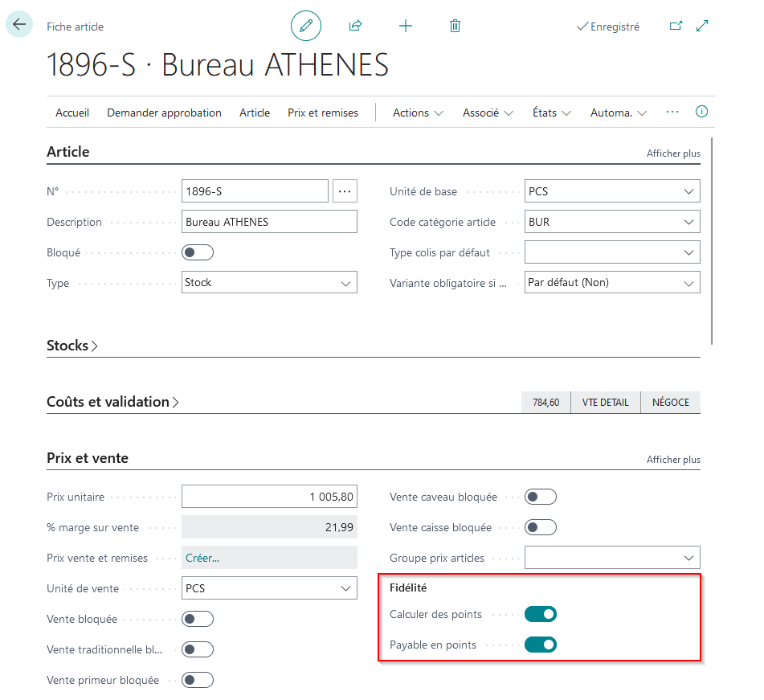Open Type colis par défaut dropdown

[x=612, y=252]
